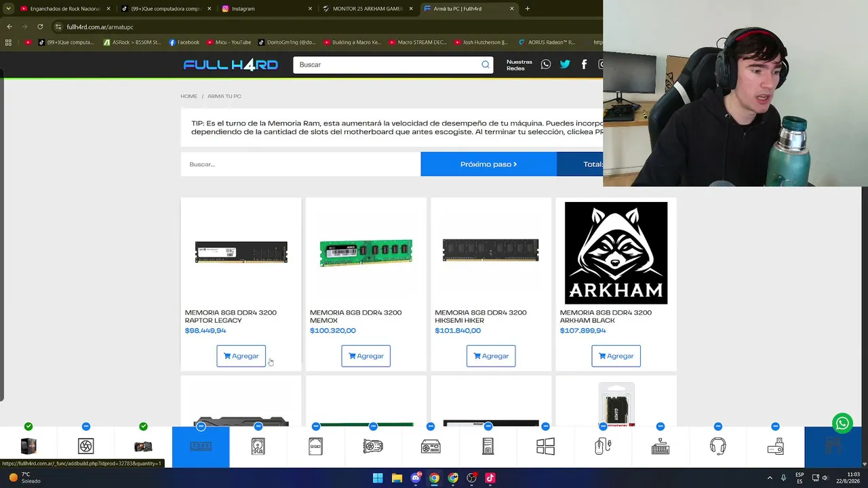Select the network adapter step icon

775,446
